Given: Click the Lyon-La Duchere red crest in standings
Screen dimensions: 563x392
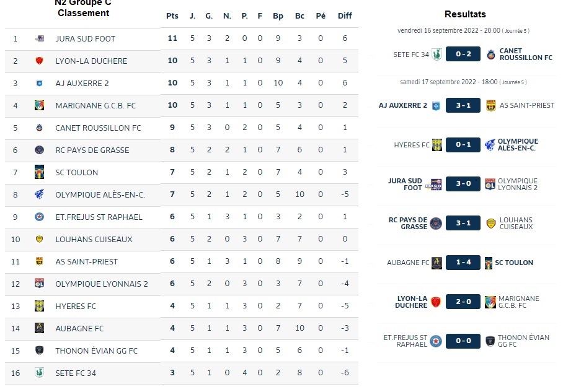Looking at the screenshot, I should click(x=40, y=61).
